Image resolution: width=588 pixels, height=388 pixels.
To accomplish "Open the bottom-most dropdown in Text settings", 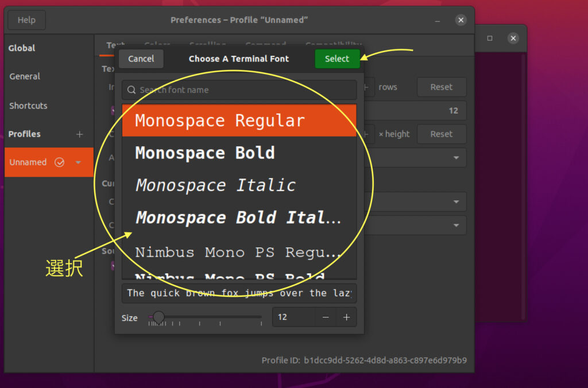I will 456,226.
